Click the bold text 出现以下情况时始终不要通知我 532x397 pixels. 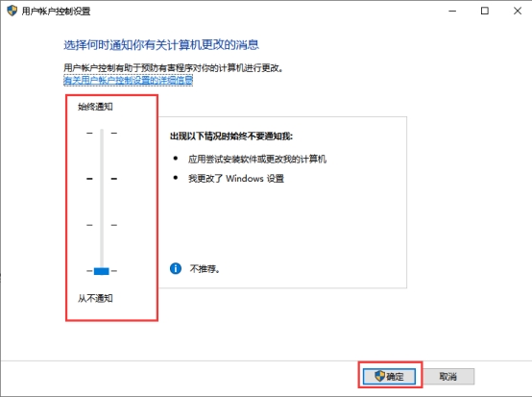[231, 136]
